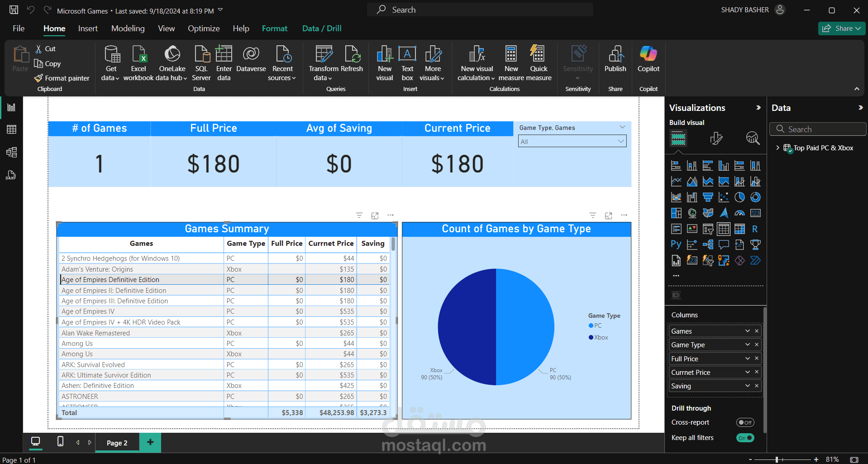The width and height of the screenshot is (868, 464).
Task: Open the Format visual pane icon
Action: [716, 138]
